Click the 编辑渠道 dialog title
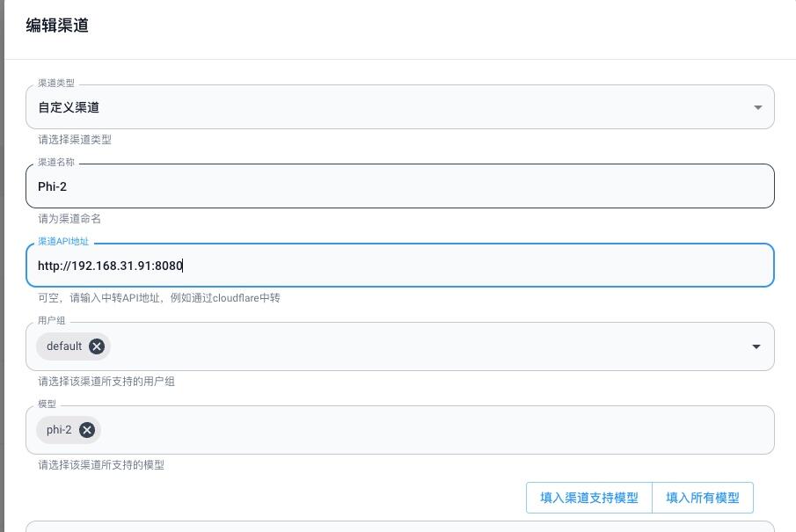The image size is (796, 532). pyautogui.click(x=57, y=25)
